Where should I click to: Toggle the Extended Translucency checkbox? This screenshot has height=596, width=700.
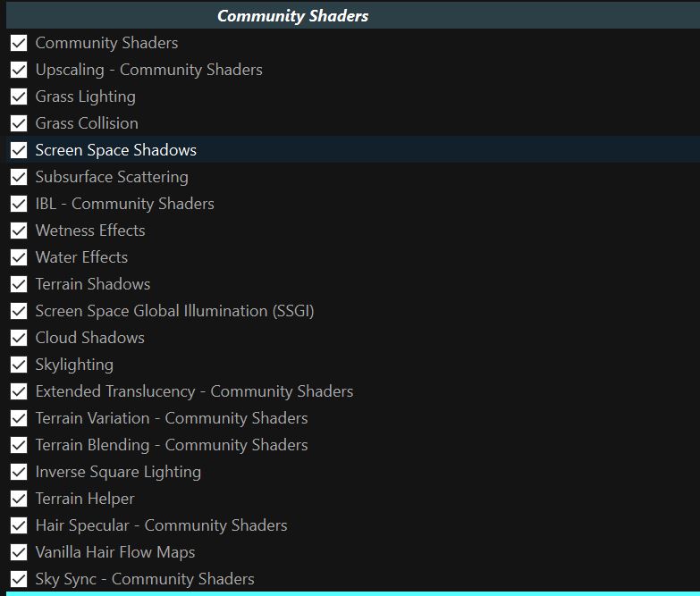pyautogui.click(x=19, y=391)
